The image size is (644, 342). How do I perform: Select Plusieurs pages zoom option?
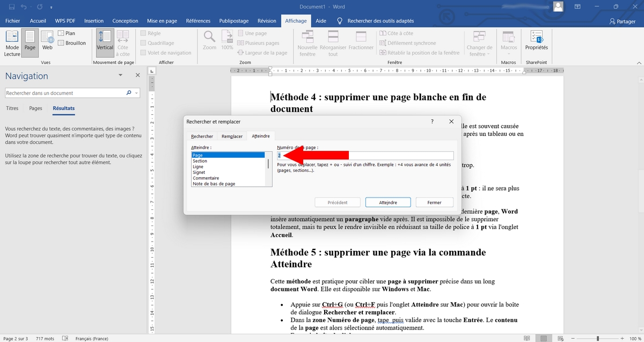259,43
